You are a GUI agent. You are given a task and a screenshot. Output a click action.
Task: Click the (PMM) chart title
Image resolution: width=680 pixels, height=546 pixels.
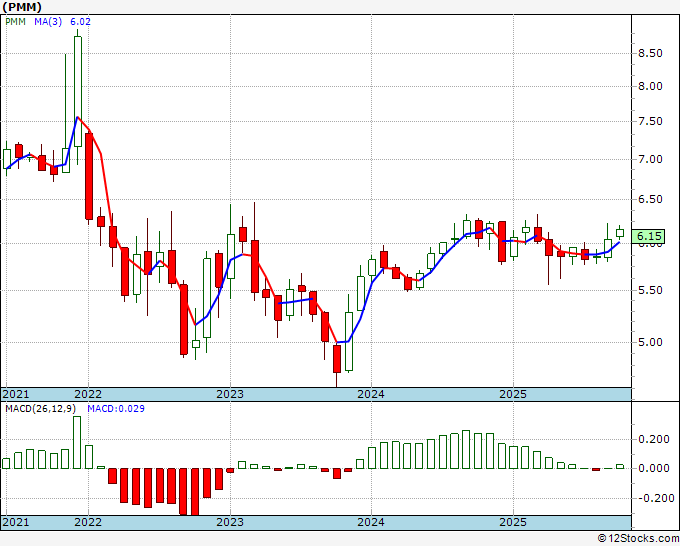pyautogui.click(x=22, y=7)
